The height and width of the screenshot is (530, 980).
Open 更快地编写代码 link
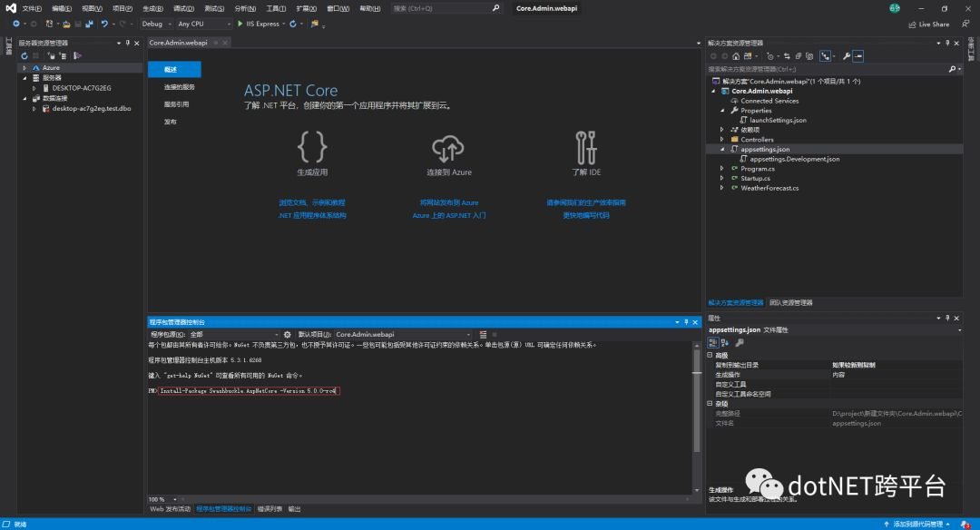[x=585, y=215]
